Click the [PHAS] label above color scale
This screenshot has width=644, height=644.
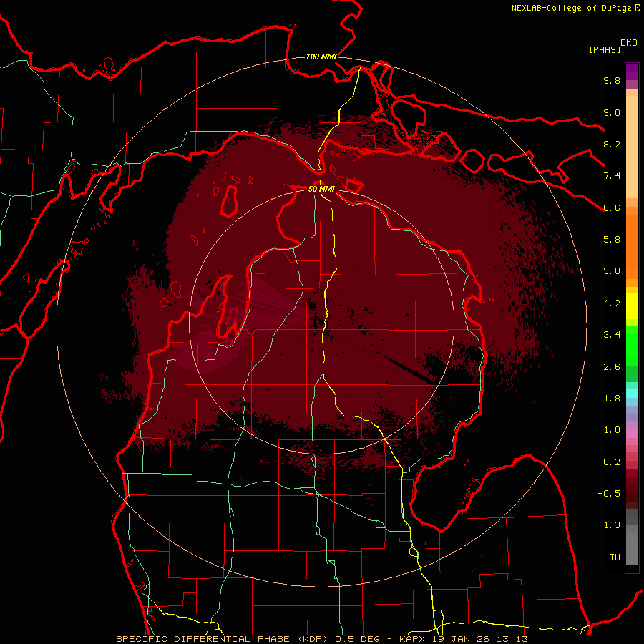605,49
